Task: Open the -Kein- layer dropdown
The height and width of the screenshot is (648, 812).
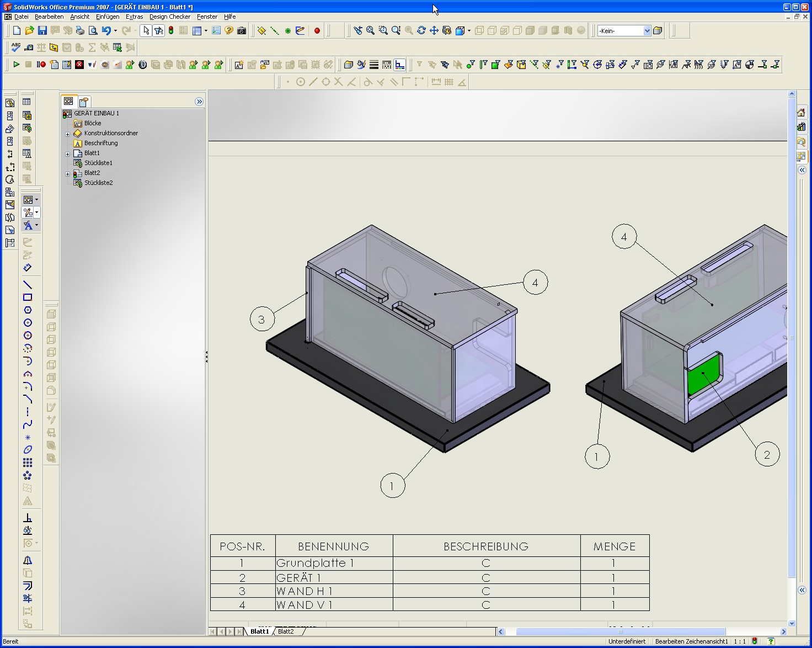Action: [x=647, y=31]
